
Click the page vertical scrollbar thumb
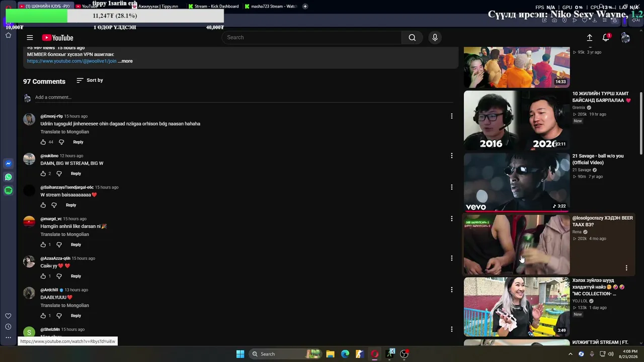(640, 123)
